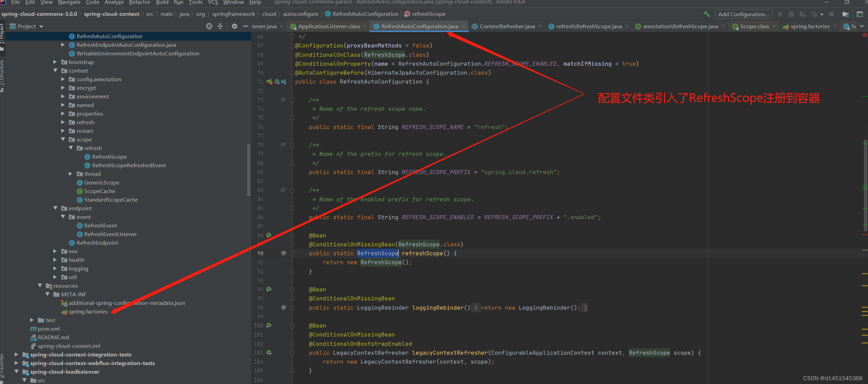Open the Refactor menu
The height and width of the screenshot is (384, 868).
(x=139, y=2)
